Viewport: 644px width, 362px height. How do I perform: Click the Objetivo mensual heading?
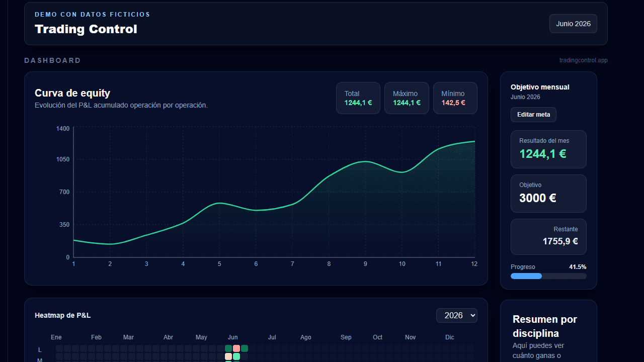point(540,87)
